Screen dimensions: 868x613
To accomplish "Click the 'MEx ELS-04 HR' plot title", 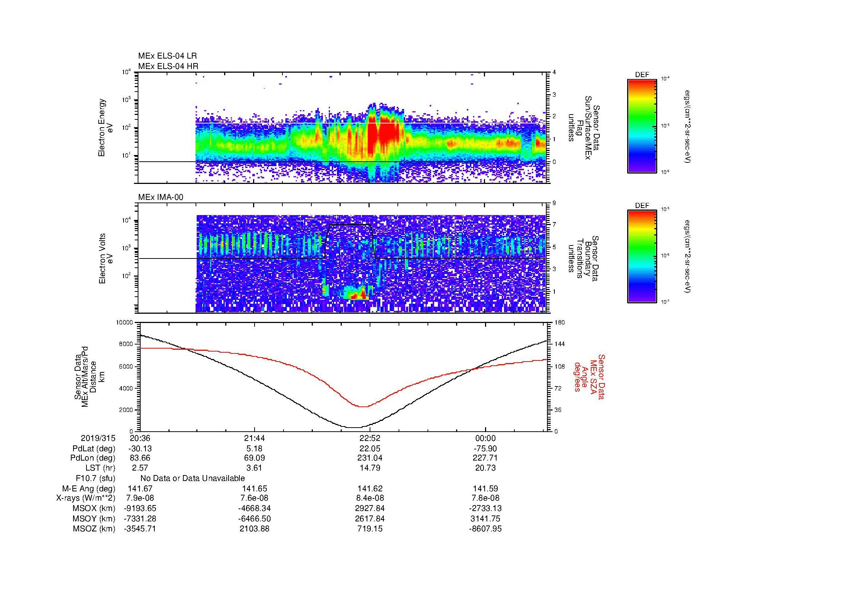I will [x=168, y=66].
